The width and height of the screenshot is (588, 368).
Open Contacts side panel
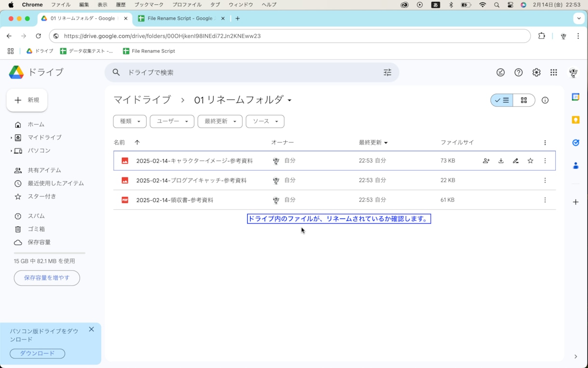point(575,165)
